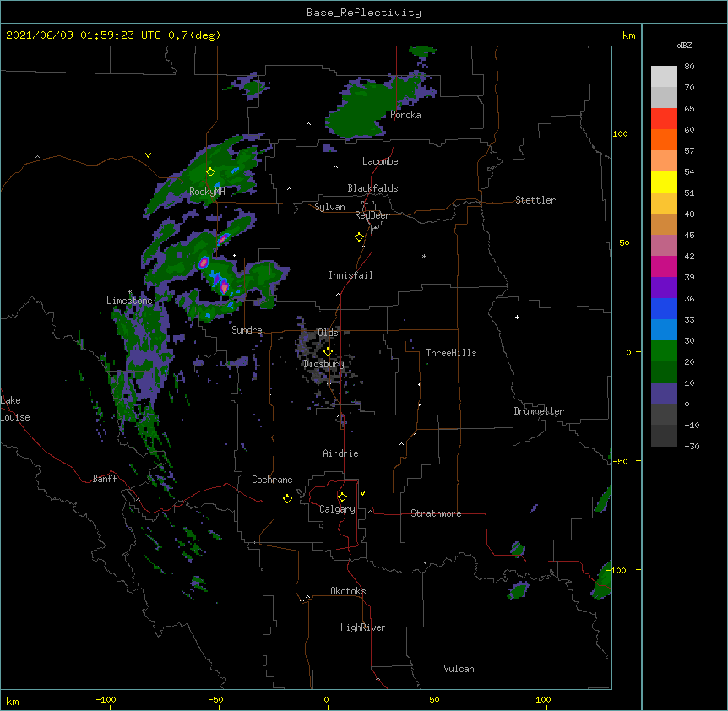Click the -100 tick on bottom km axis
Screen dimensions: 728x711
pyautogui.click(x=106, y=699)
